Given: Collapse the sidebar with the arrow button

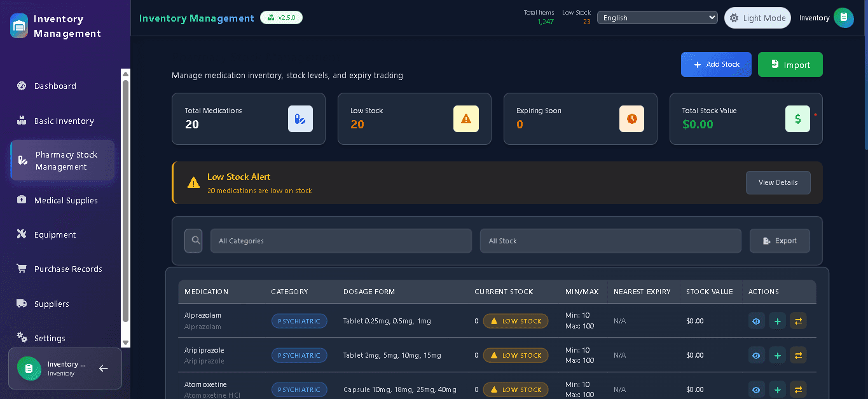Looking at the screenshot, I should pos(102,369).
